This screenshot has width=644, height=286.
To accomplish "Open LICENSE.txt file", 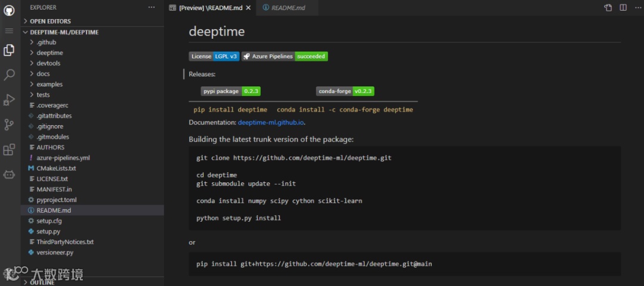I will [x=92, y=179].
